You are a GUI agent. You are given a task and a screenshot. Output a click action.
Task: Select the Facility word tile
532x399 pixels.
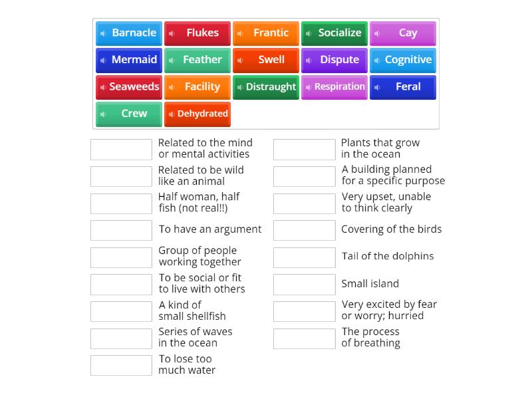click(x=198, y=86)
